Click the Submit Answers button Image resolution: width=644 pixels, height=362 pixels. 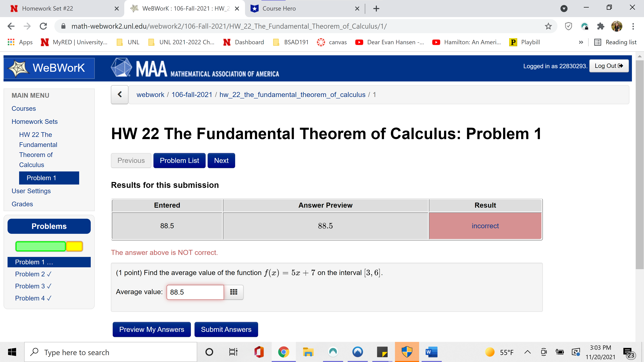tap(226, 329)
